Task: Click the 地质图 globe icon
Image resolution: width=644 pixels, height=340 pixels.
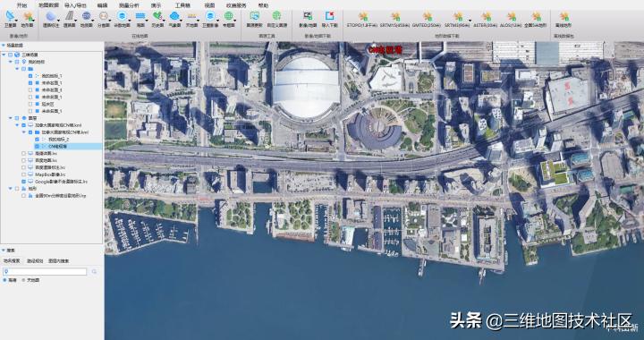Action: [86, 16]
